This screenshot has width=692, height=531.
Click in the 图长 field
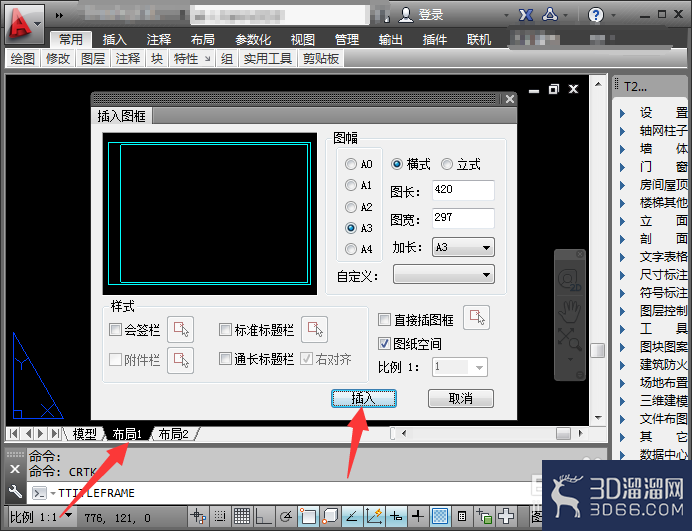point(463,190)
